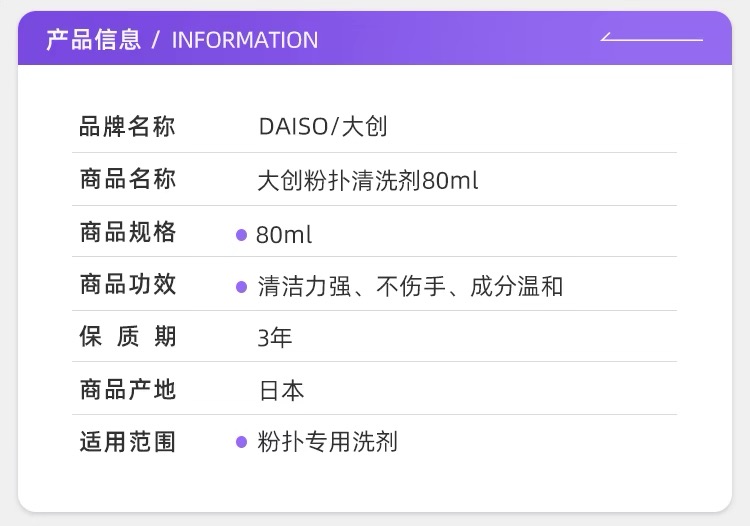Select the 品牌名称 row label
Viewport: 750px width, 526px height.
click(x=127, y=127)
